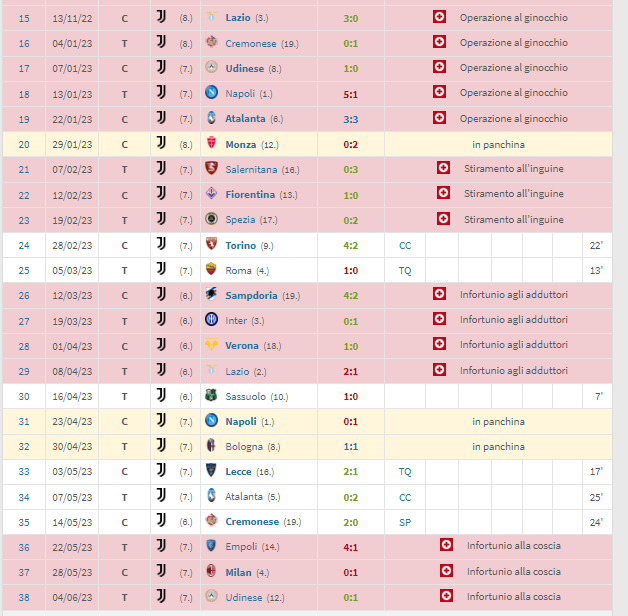Click the Fiorentina crest in matchday 22
The height and width of the screenshot is (616, 628).
click(211, 193)
